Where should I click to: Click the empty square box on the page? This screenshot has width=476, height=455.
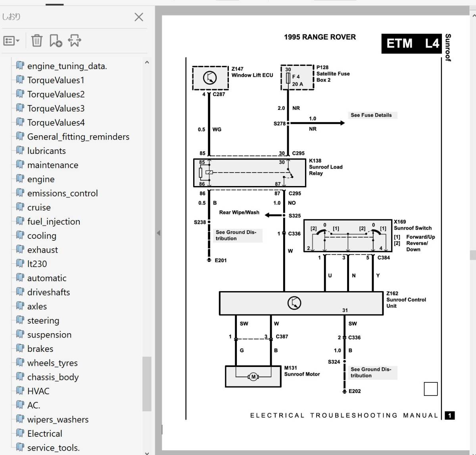pyautogui.click(x=431, y=389)
